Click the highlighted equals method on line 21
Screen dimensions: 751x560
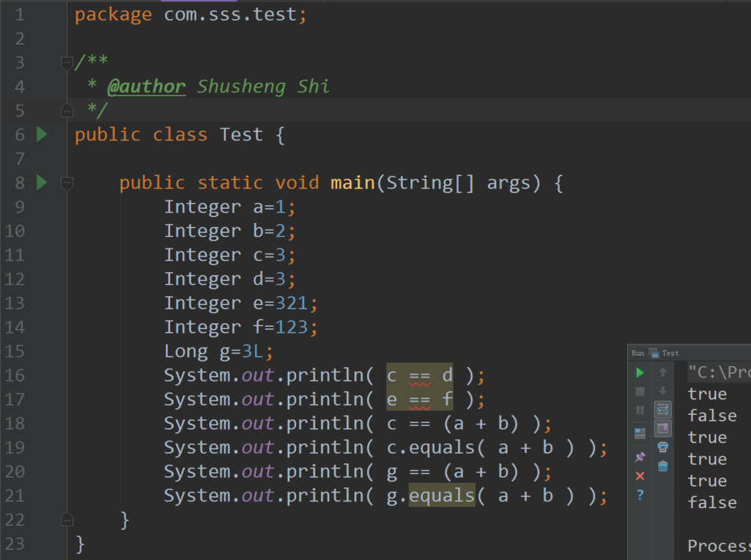(x=442, y=495)
